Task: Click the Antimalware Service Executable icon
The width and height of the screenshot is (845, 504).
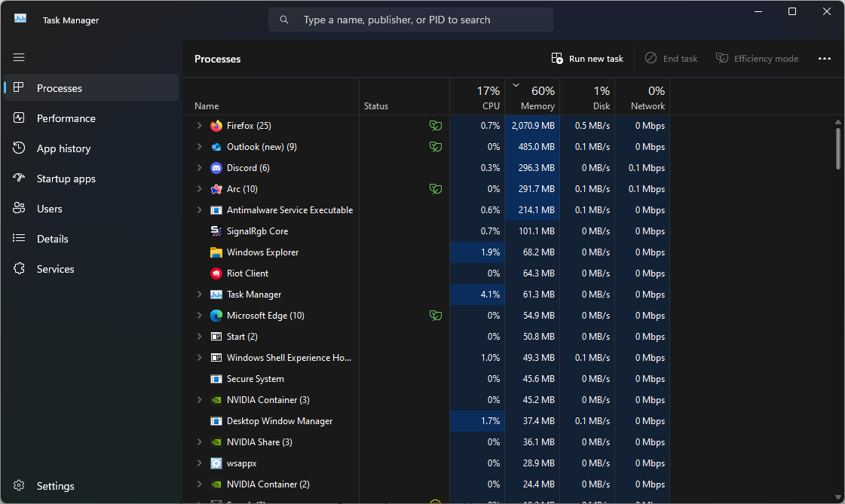Action: [216, 210]
